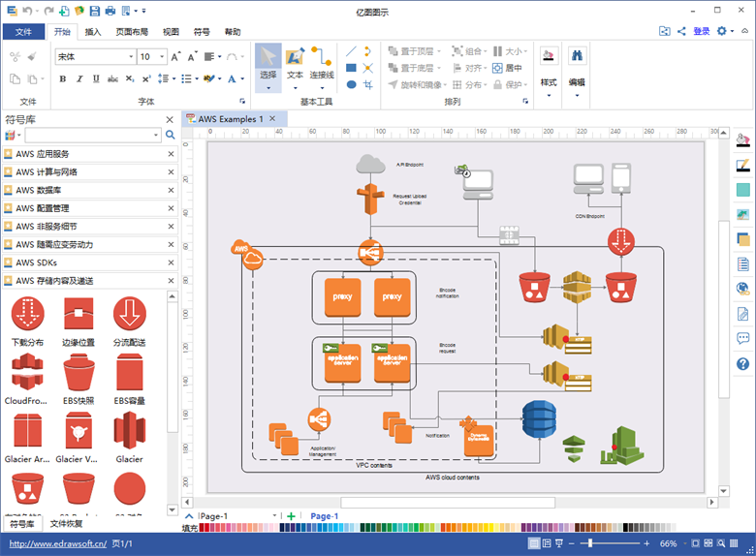756x556 pixels.
Task: Click the Style panel icon
Action: [549, 56]
